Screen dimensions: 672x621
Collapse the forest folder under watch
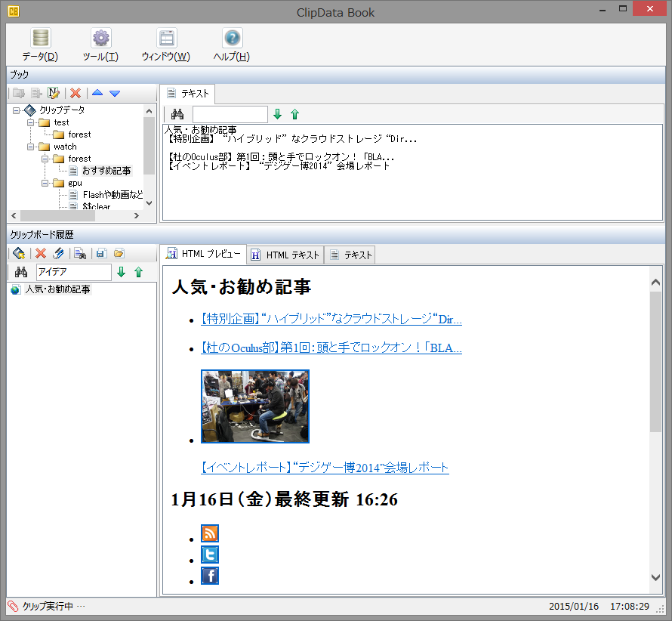tap(45, 159)
